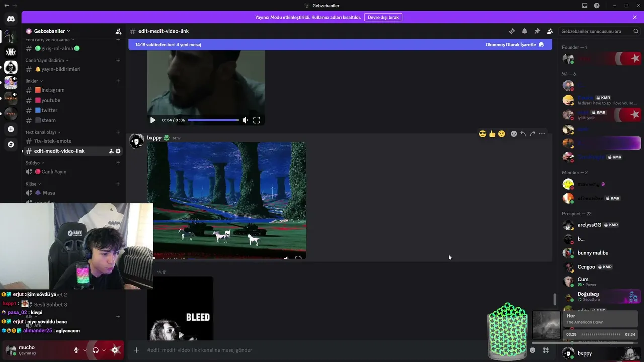This screenshot has width=644, height=362.
Task: Create channel in Stüdyo category
Action: 118,163
